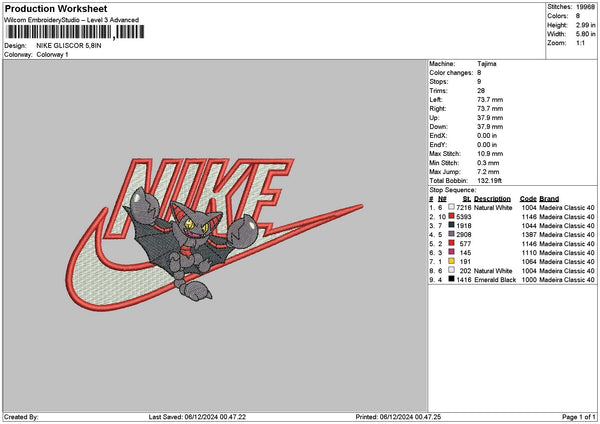This screenshot has width=600, height=424.
Task: Select thread code 1110 in the stop list
Action: [529, 253]
